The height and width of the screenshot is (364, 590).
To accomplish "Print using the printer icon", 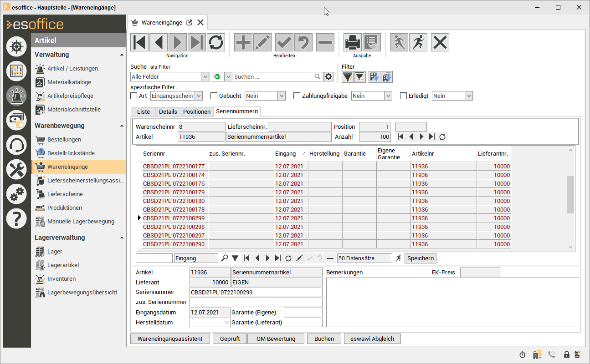I will [353, 42].
